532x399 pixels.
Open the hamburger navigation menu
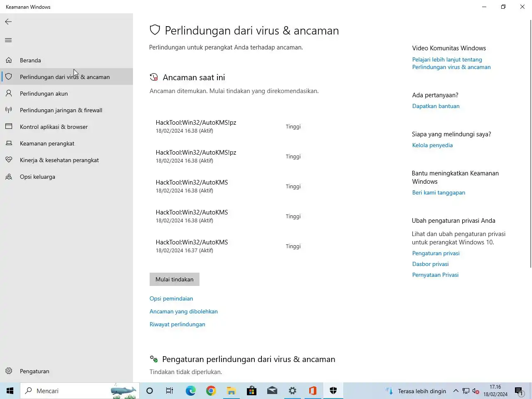tap(8, 40)
